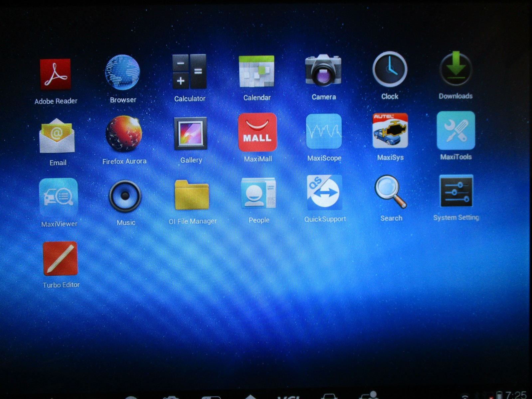Open the MaxiMall store app

click(258, 132)
